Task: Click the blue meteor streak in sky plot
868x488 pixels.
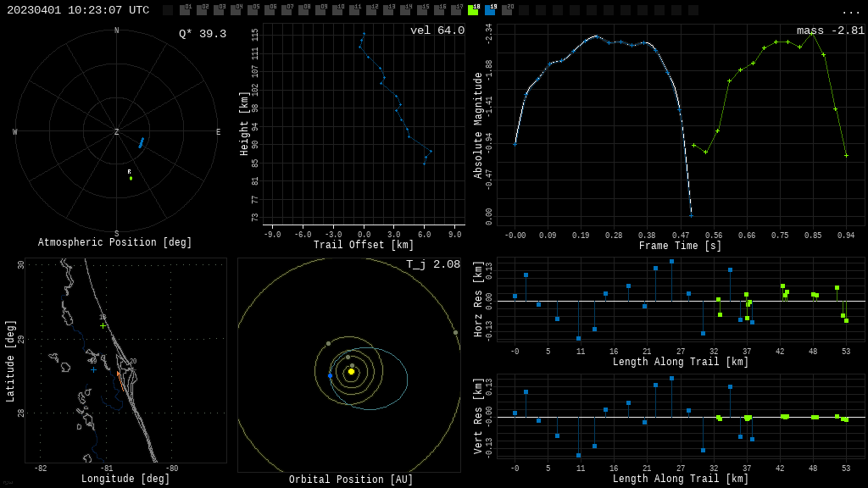Action: (x=142, y=142)
